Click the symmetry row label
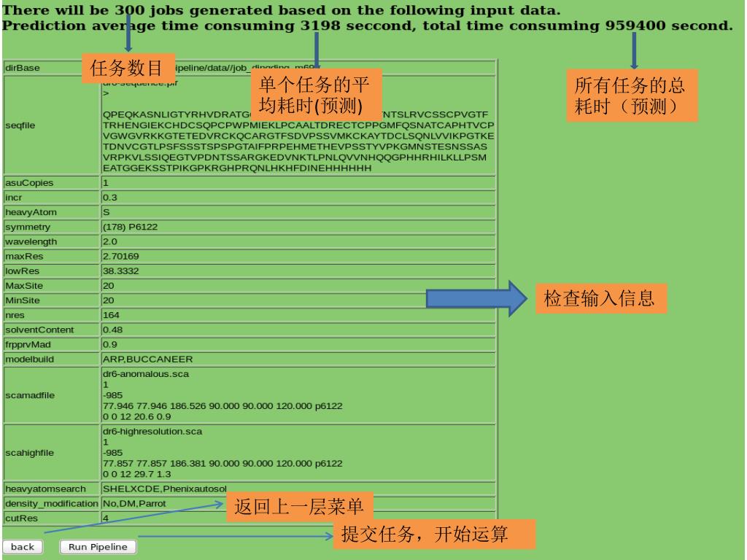 tap(28, 227)
